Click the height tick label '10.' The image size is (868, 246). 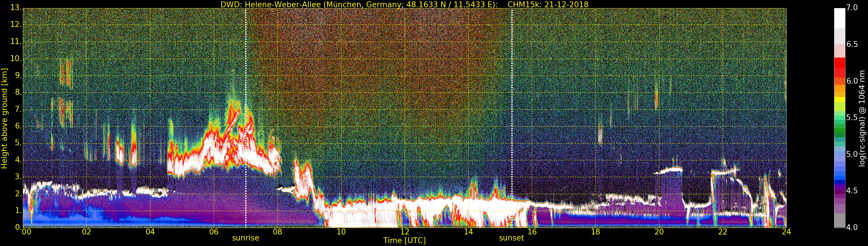(x=16, y=58)
